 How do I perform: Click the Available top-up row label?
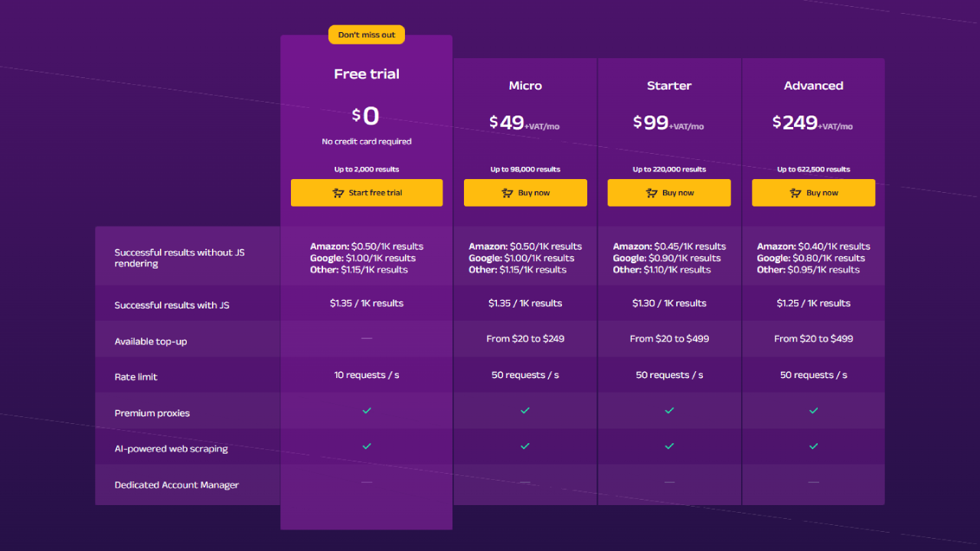150,341
